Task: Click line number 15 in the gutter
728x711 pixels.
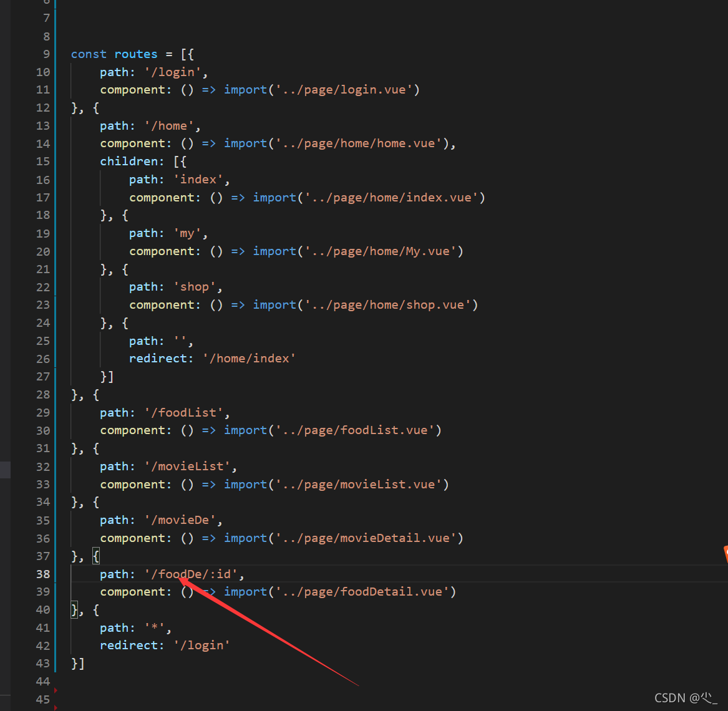Action: point(42,162)
